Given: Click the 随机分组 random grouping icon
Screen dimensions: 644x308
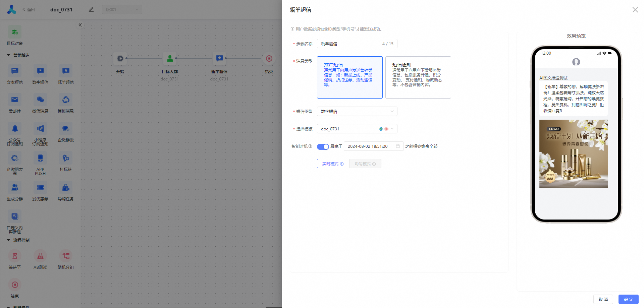Looking at the screenshot, I should tap(66, 256).
